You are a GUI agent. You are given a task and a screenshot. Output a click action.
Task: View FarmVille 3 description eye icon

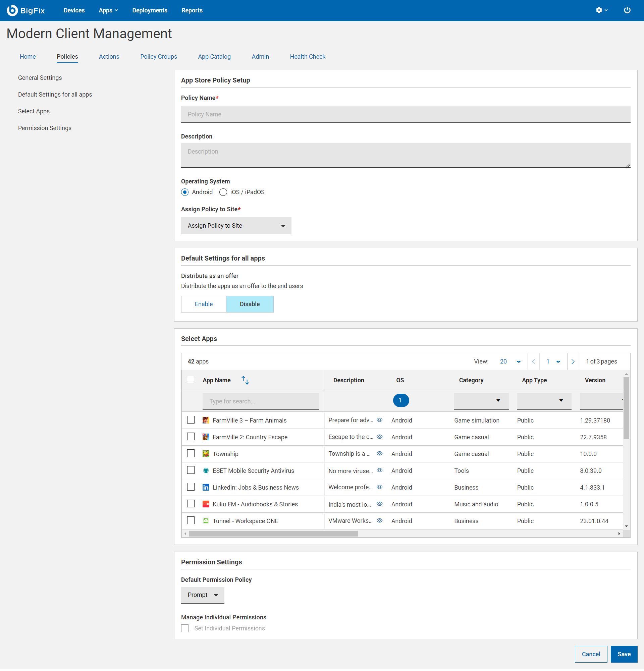tap(379, 420)
